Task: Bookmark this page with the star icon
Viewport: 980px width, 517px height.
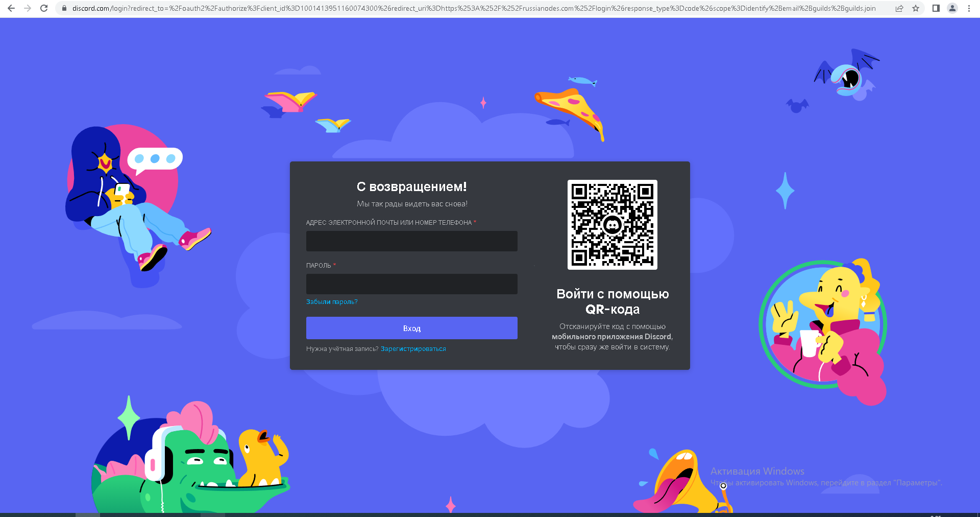Action: [x=916, y=8]
